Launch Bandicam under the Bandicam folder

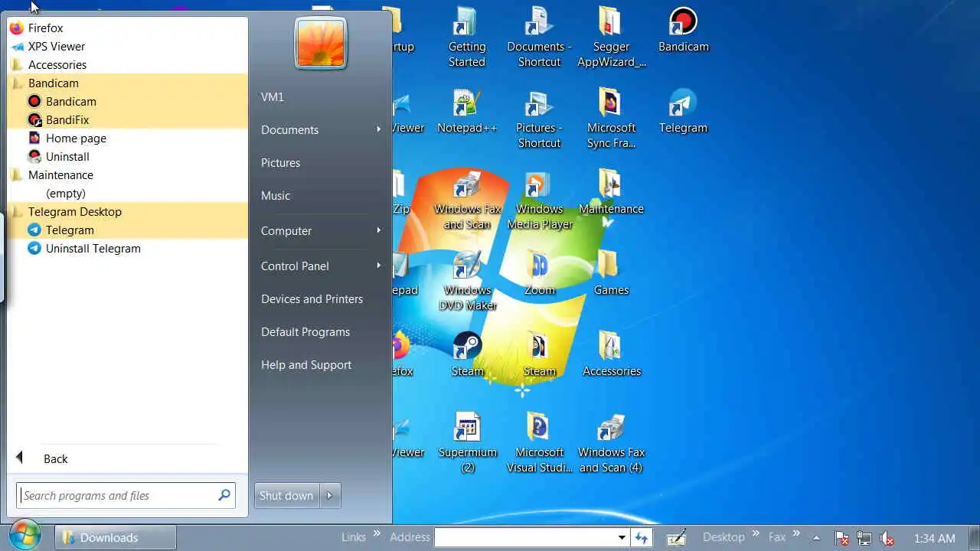[127, 102]
